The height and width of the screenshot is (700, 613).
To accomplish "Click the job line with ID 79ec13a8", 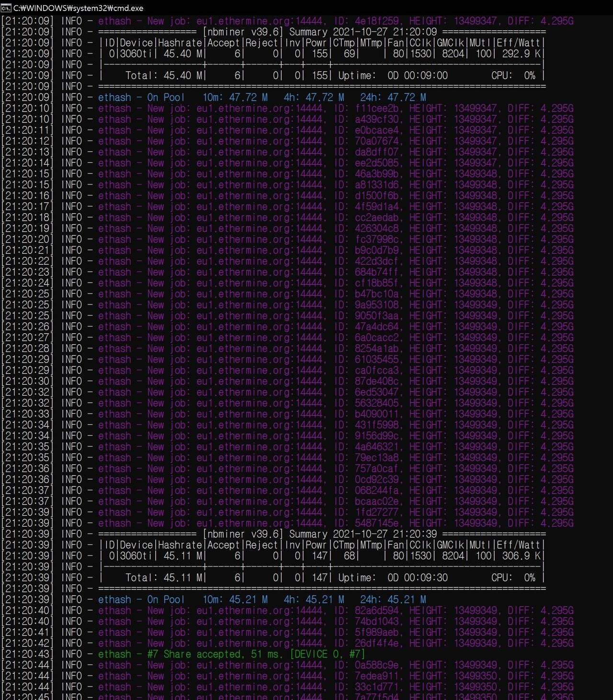I will pyautogui.click(x=287, y=458).
